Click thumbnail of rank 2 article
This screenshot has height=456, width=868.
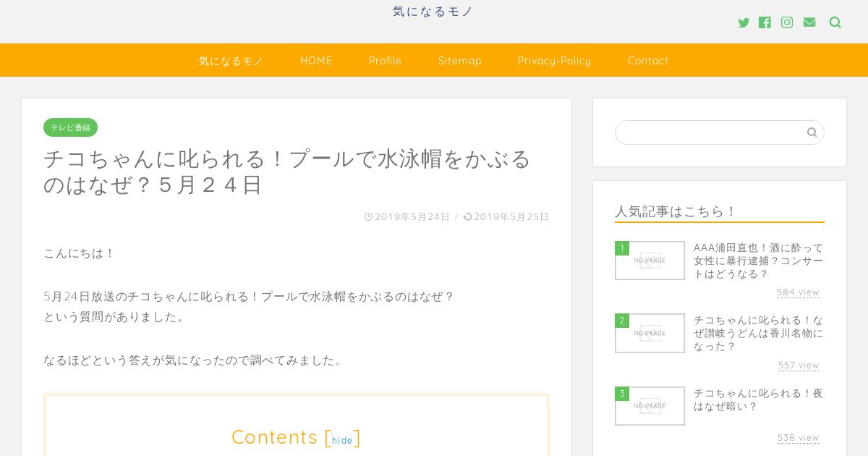[650, 333]
